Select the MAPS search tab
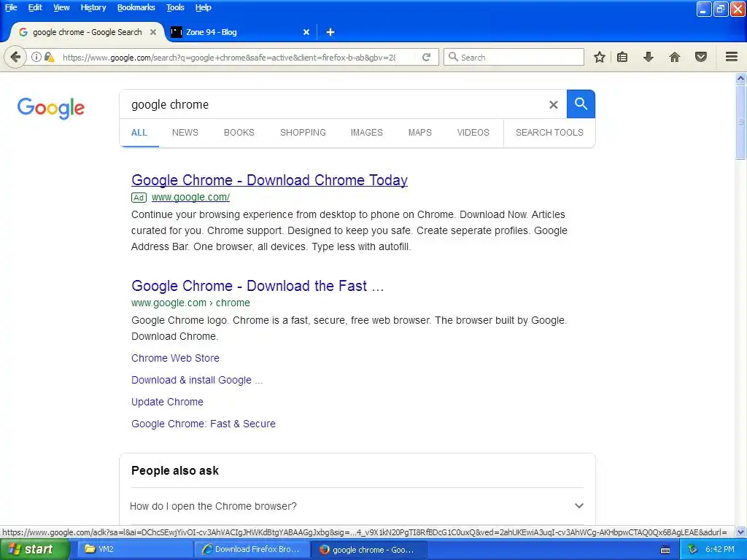The image size is (747, 560). [419, 133]
